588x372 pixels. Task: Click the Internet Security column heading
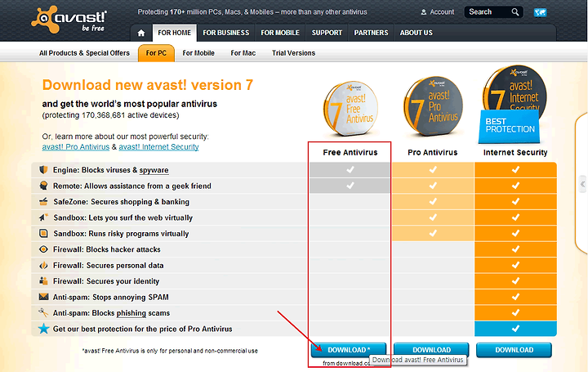pos(515,152)
